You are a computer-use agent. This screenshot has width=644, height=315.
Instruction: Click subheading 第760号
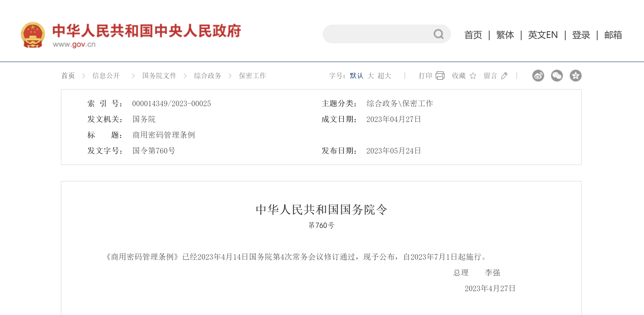321,225
